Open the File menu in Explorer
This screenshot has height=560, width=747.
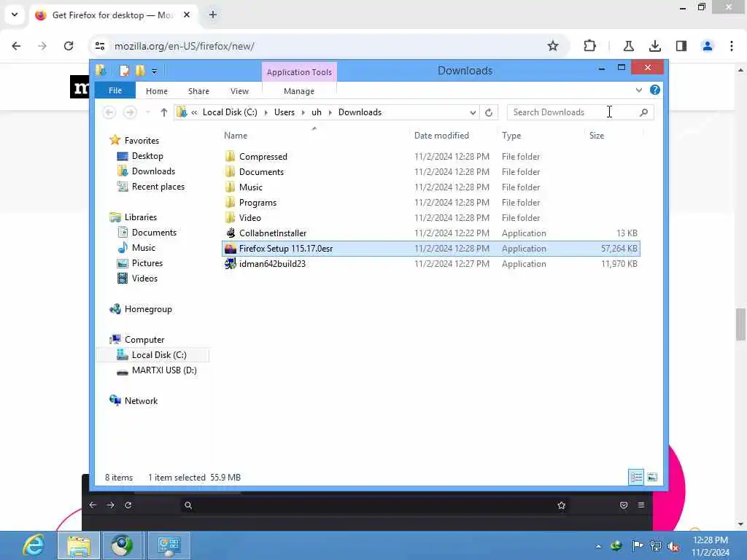[115, 90]
